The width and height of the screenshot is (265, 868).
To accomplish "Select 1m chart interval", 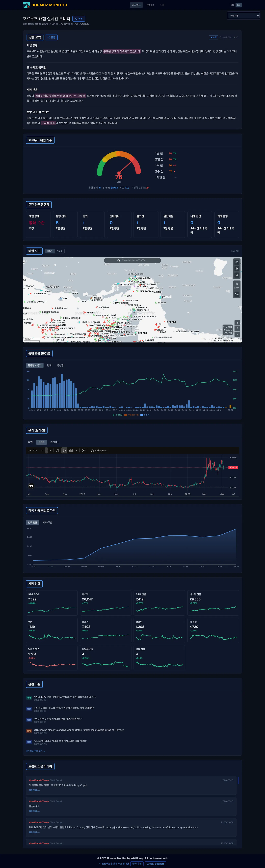I will 29,451.
